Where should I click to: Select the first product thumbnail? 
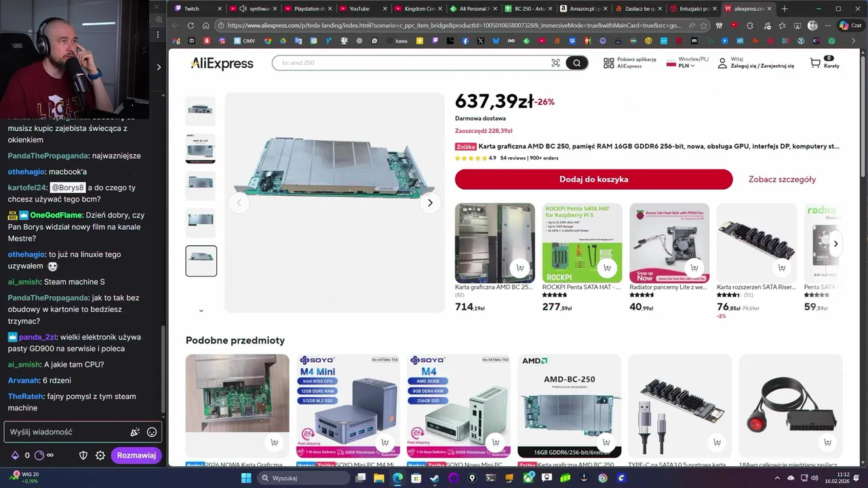[x=201, y=110]
